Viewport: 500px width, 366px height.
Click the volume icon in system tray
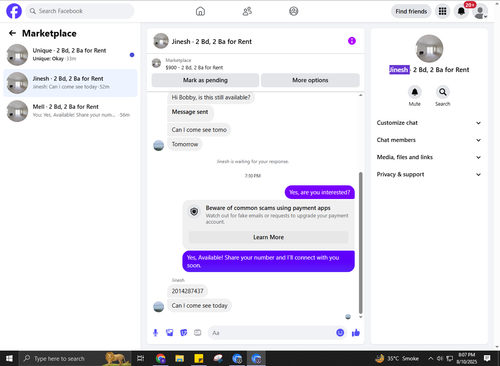pos(440,359)
